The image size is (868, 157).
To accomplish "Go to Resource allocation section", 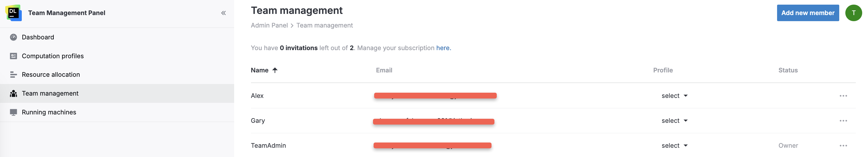I will [x=51, y=75].
